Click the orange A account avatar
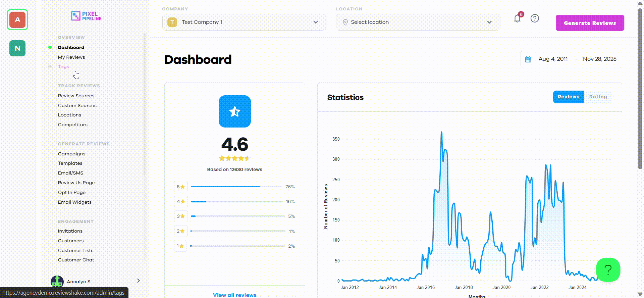Image resolution: width=644 pixels, height=298 pixels. click(x=17, y=19)
